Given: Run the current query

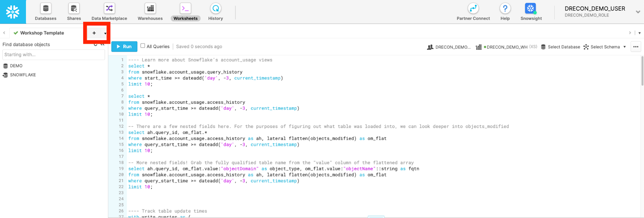Looking at the screenshot, I should pos(124,47).
